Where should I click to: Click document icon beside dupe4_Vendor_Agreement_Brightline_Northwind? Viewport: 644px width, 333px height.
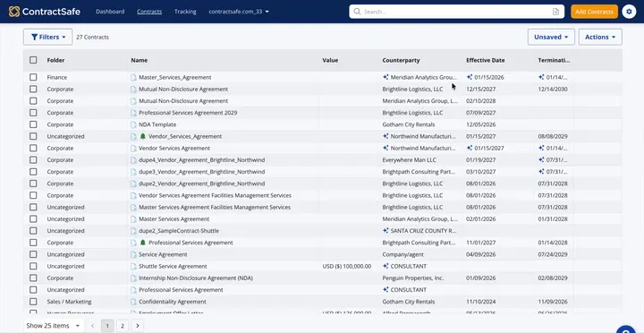(133, 160)
